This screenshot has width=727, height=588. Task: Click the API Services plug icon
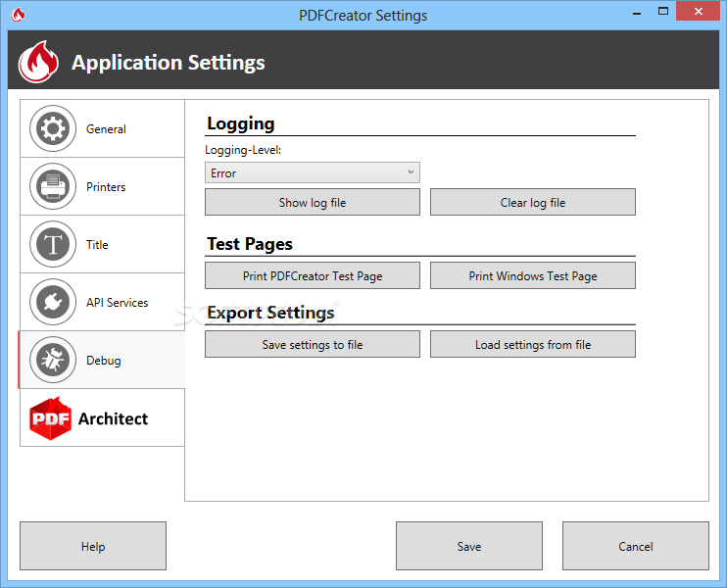tap(53, 302)
